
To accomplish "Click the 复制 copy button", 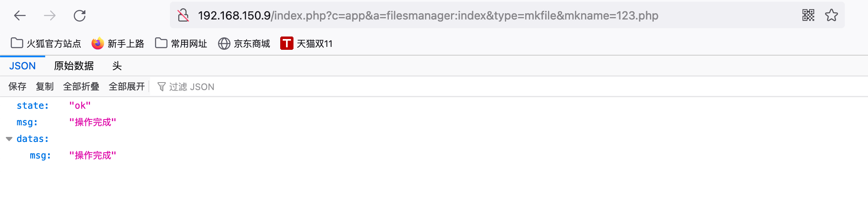I will click(x=45, y=87).
